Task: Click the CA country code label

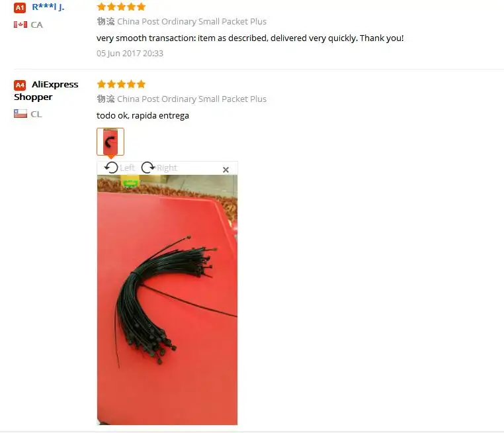Action: point(36,24)
